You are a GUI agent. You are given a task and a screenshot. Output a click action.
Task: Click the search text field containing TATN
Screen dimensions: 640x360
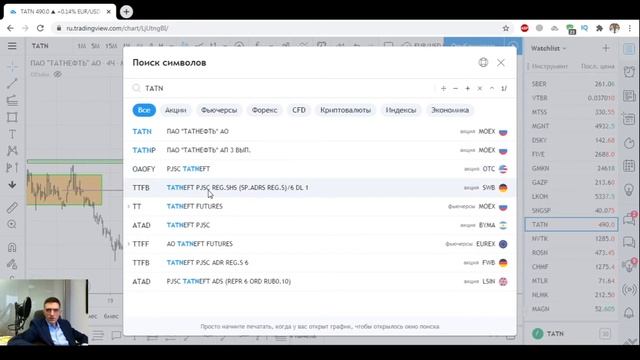point(286,88)
